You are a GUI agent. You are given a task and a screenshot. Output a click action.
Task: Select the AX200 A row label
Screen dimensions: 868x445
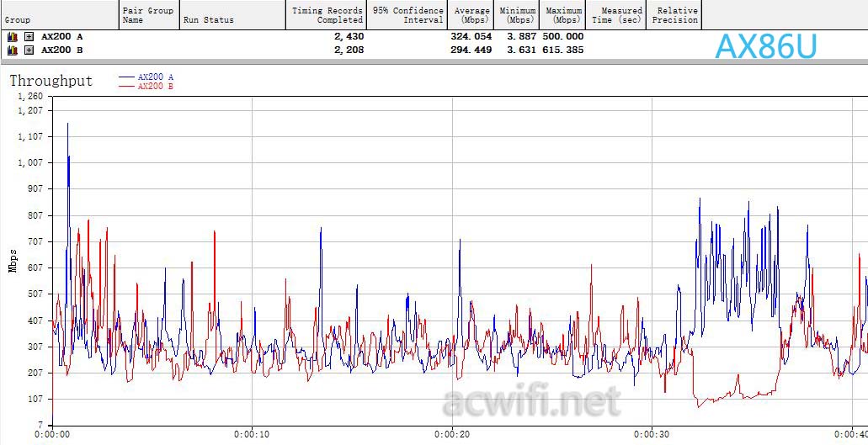coord(62,36)
